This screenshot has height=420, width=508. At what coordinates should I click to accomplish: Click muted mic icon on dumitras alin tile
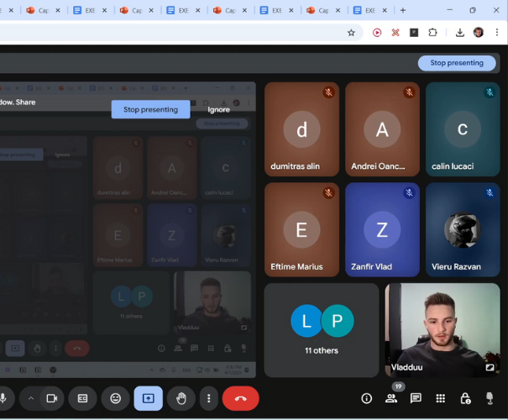(328, 92)
